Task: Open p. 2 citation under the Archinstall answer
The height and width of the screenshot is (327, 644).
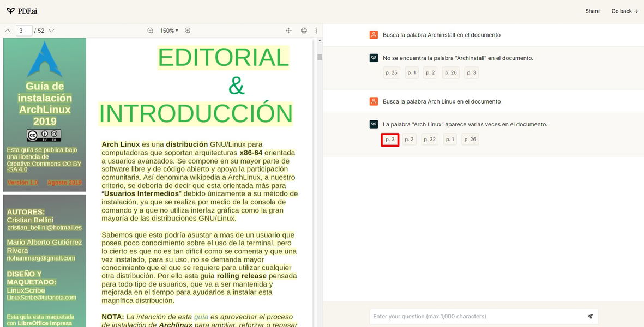Action: click(x=430, y=72)
